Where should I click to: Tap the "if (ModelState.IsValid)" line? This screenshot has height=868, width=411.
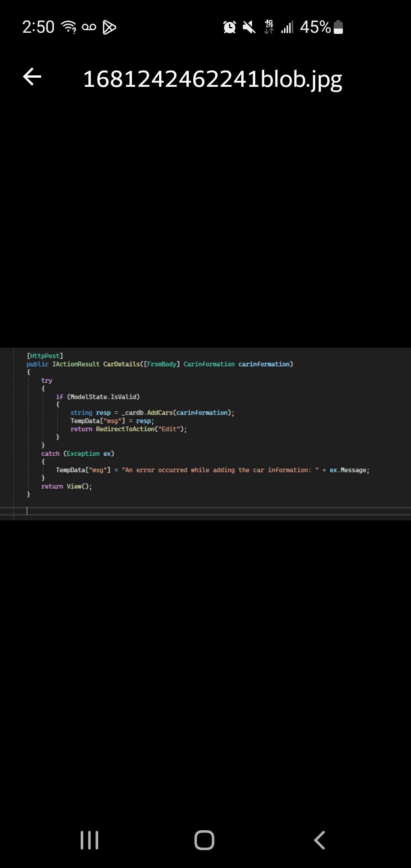98,397
